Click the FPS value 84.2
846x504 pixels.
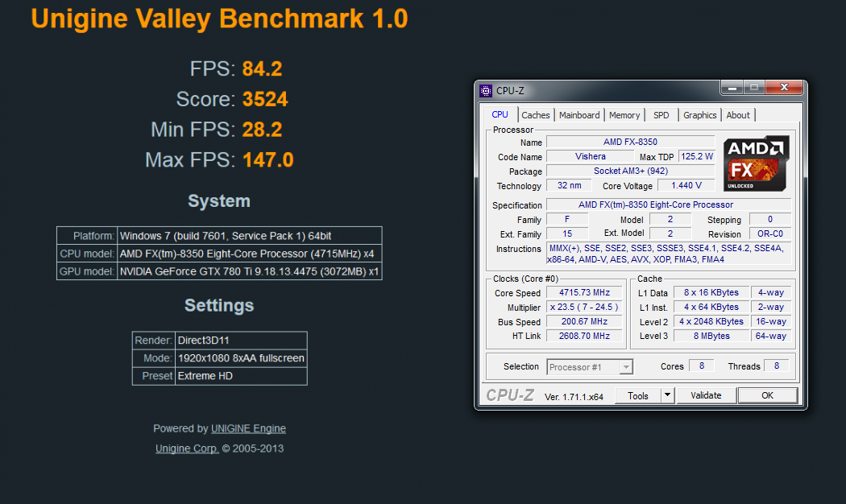pos(262,69)
